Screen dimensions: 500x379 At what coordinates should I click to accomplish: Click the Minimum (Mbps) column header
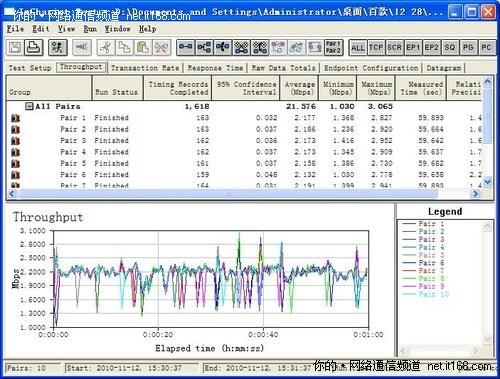click(338, 88)
